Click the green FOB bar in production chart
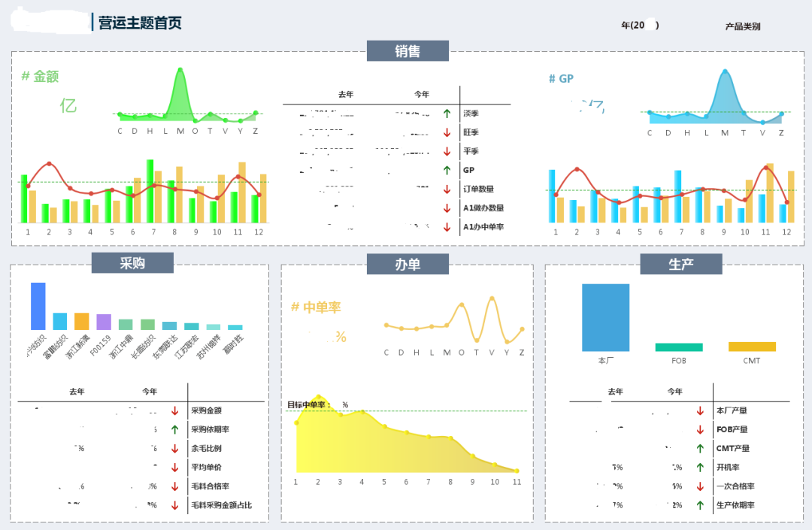The width and height of the screenshot is (812, 530). tap(679, 347)
